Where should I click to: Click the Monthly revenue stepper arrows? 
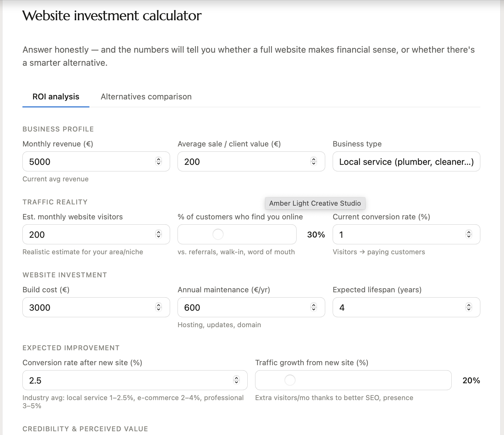[159, 161]
